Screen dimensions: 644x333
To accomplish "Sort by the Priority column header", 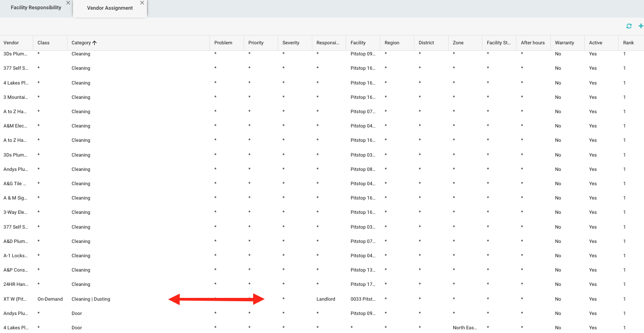I will [x=256, y=43].
